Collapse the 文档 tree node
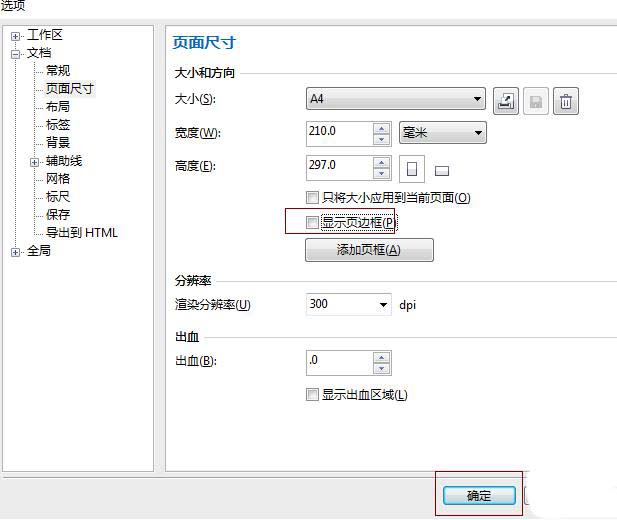Viewport: 617px width, 520px height. pyautogui.click(x=15, y=54)
